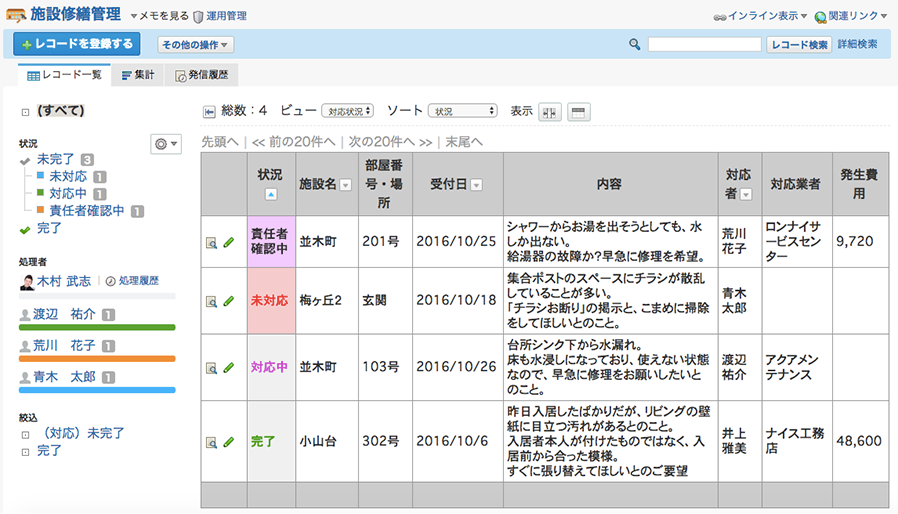This screenshot has width=898, height=514.
Task: Switch to the row display mode icon
Action: pyautogui.click(x=578, y=112)
